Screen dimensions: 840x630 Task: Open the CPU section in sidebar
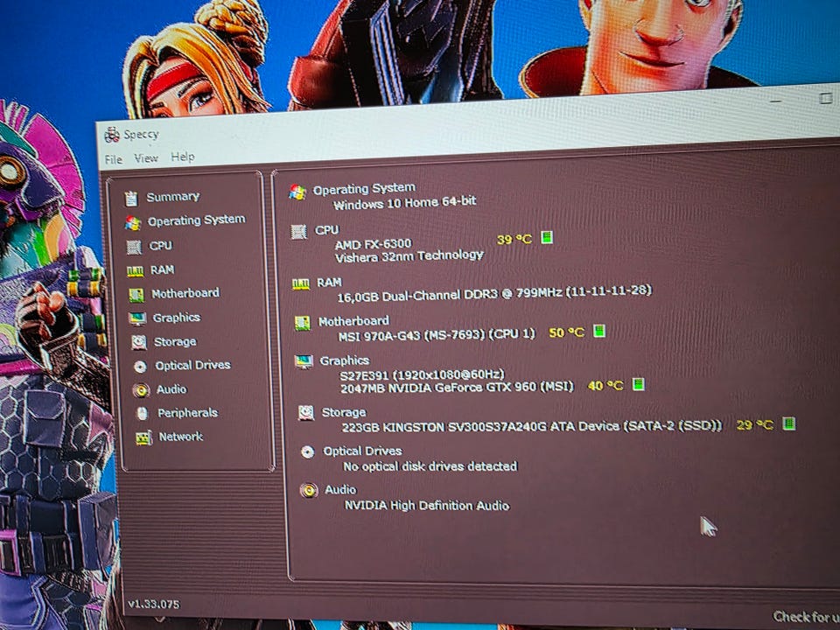160,245
